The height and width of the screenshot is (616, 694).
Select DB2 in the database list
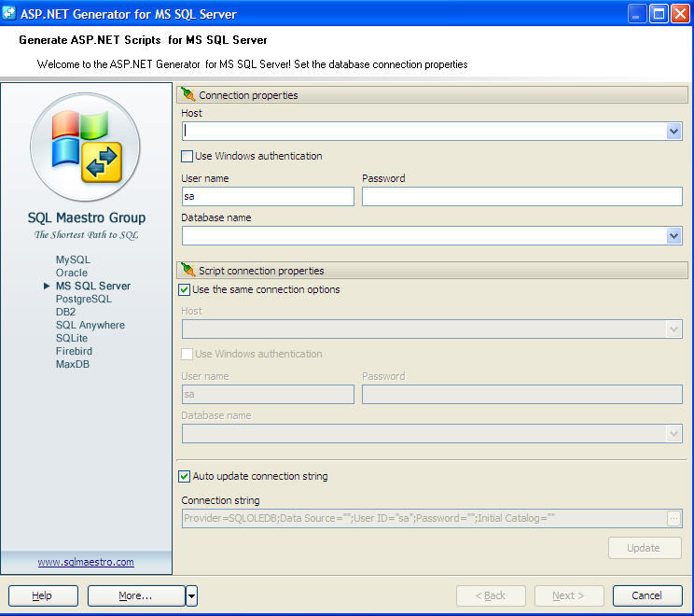coord(65,312)
